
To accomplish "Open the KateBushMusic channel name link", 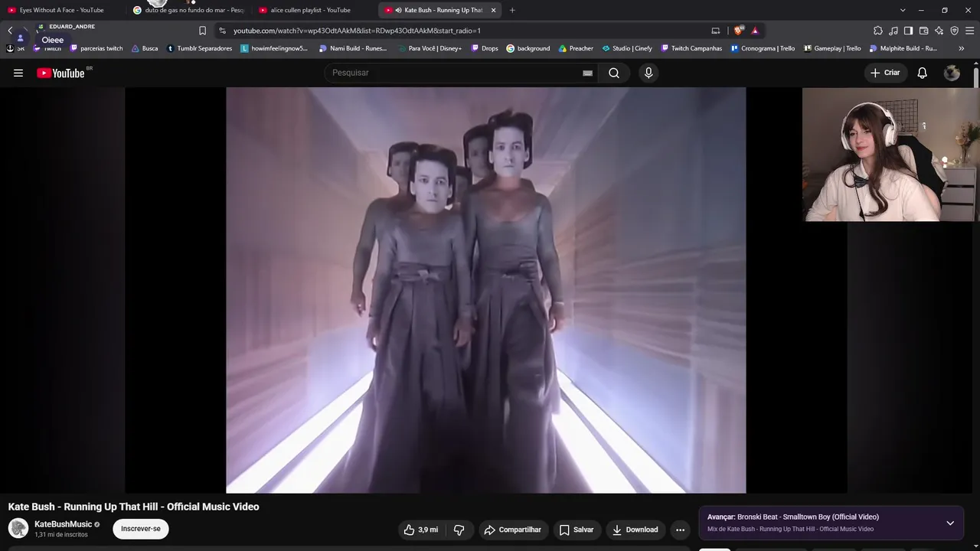I will [x=63, y=524].
